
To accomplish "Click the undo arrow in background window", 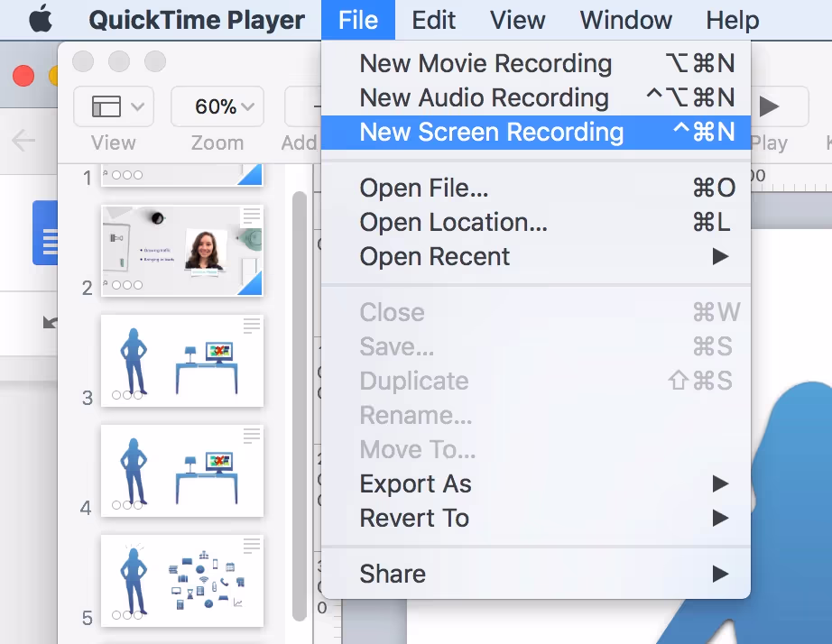I will click(50, 321).
